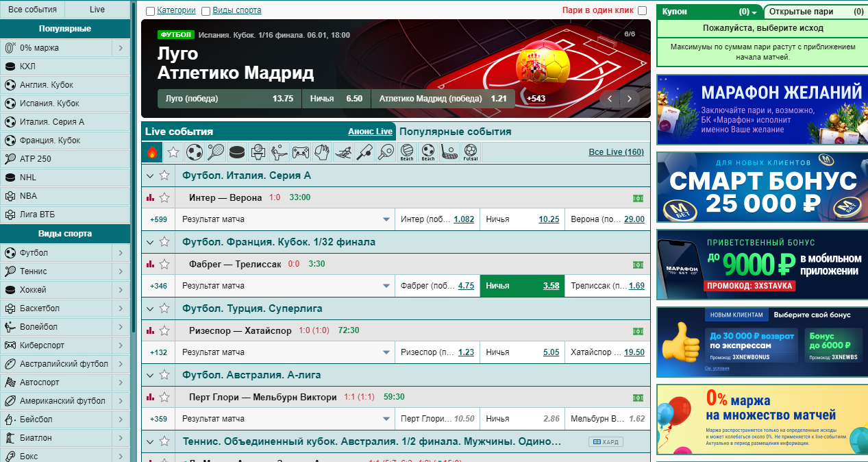Collapse the Футбол. Франция. Кубок section

pyautogui.click(x=150, y=242)
